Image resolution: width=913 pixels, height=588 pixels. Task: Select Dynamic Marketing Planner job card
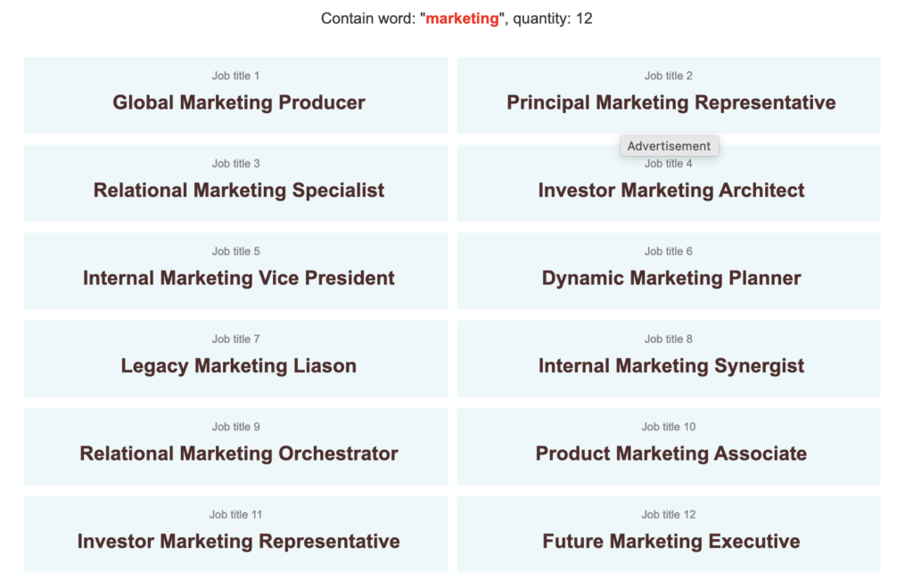(x=669, y=271)
